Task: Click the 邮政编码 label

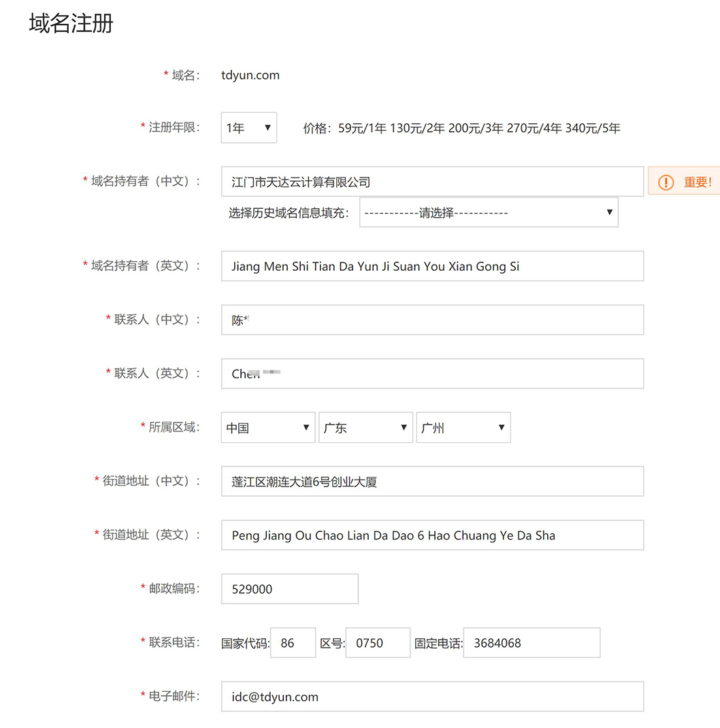Action: tap(174, 589)
